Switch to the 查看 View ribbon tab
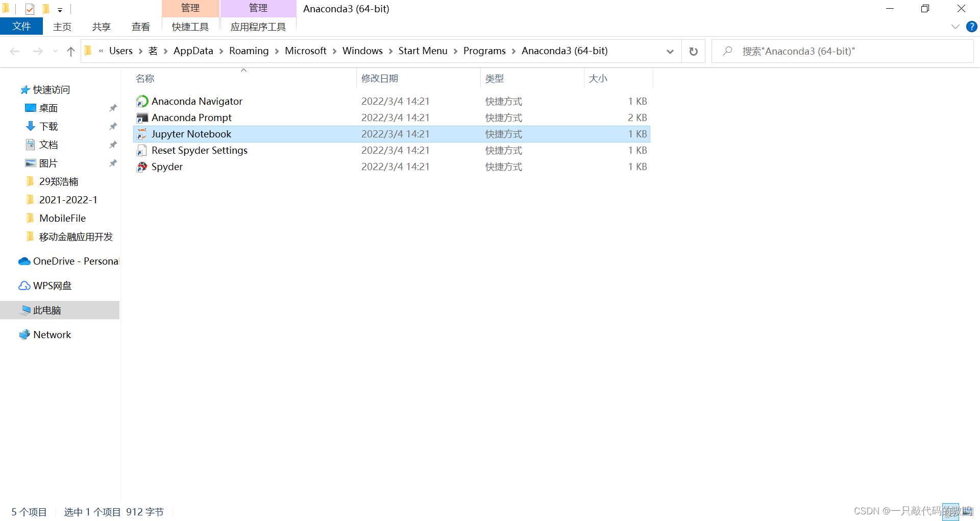Viewport: 980px width, 521px height. coord(141,27)
